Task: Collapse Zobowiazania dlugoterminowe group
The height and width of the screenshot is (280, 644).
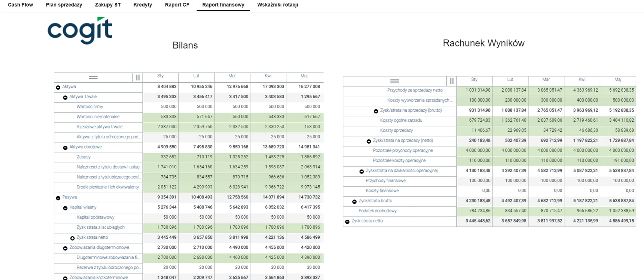Action: click(x=65, y=248)
